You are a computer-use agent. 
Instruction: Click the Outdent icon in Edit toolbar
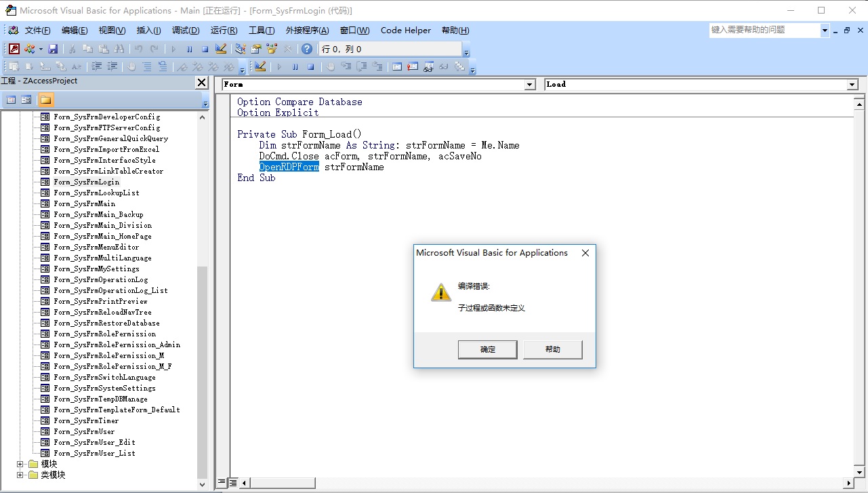click(x=112, y=66)
